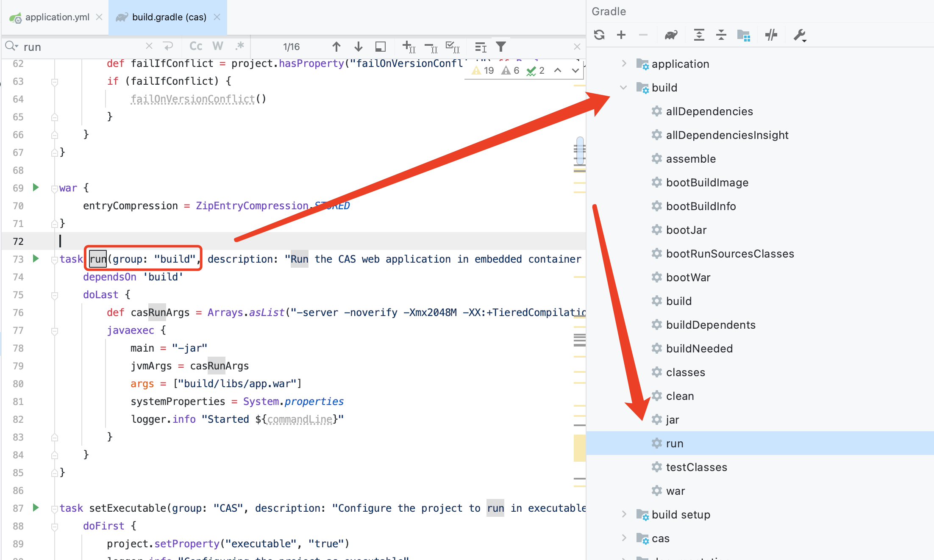934x560 pixels.
Task: Insert new line in search field
Action: [x=168, y=46]
